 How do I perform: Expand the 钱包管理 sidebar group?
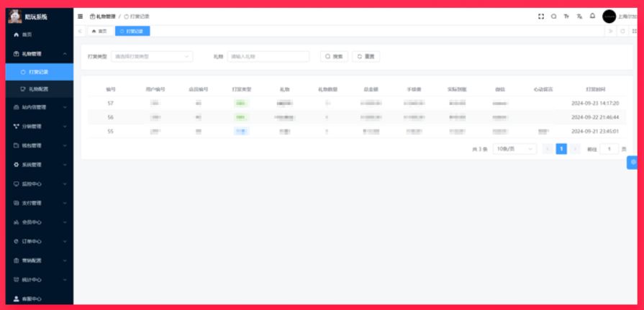40,145
